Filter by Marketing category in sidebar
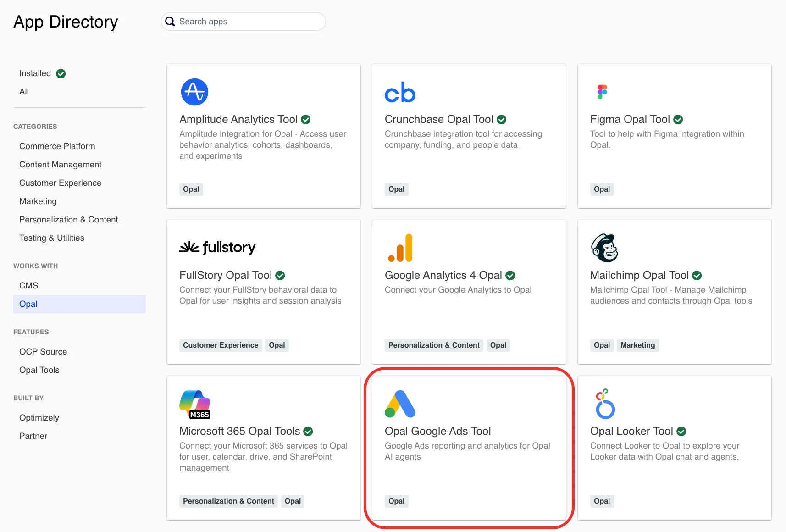Image resolution: width=786 pixels, height=532 pixels. pos(38,201)
